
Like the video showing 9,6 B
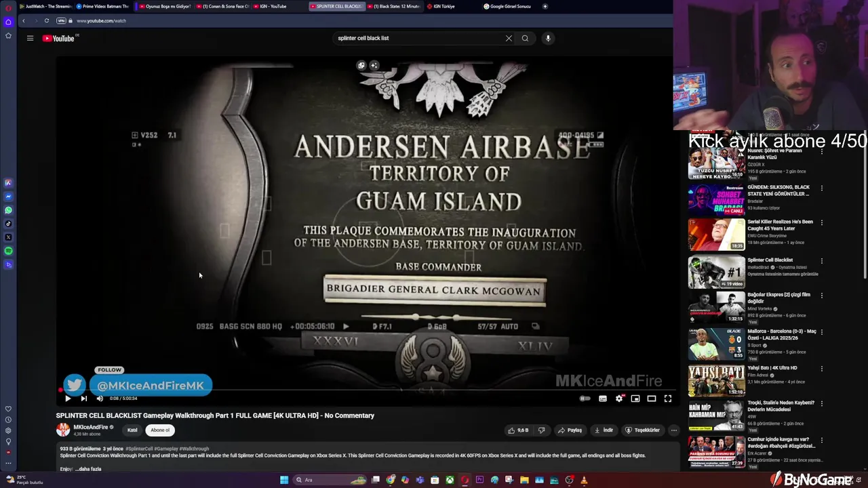pyautogui.click(x=518, y=430)
